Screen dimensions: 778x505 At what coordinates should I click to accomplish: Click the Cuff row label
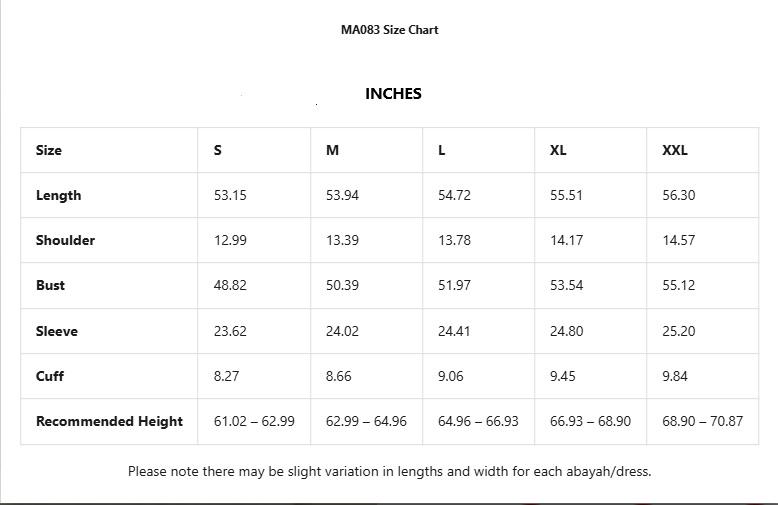(50, 376)
